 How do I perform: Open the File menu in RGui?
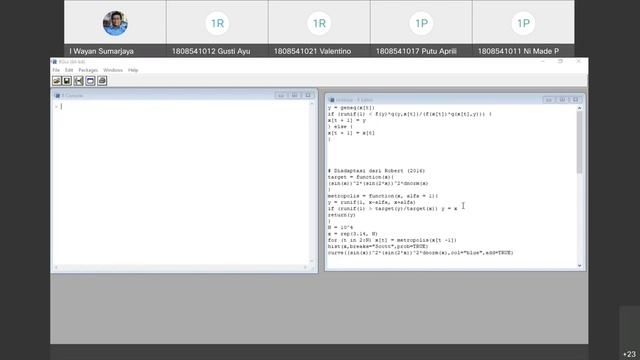click(56, 70)
